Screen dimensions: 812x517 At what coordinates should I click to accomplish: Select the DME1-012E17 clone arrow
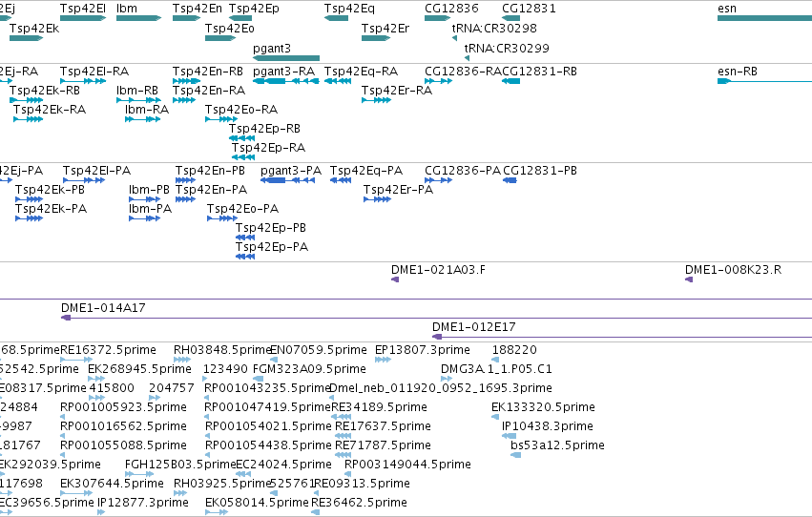(622, 337)
